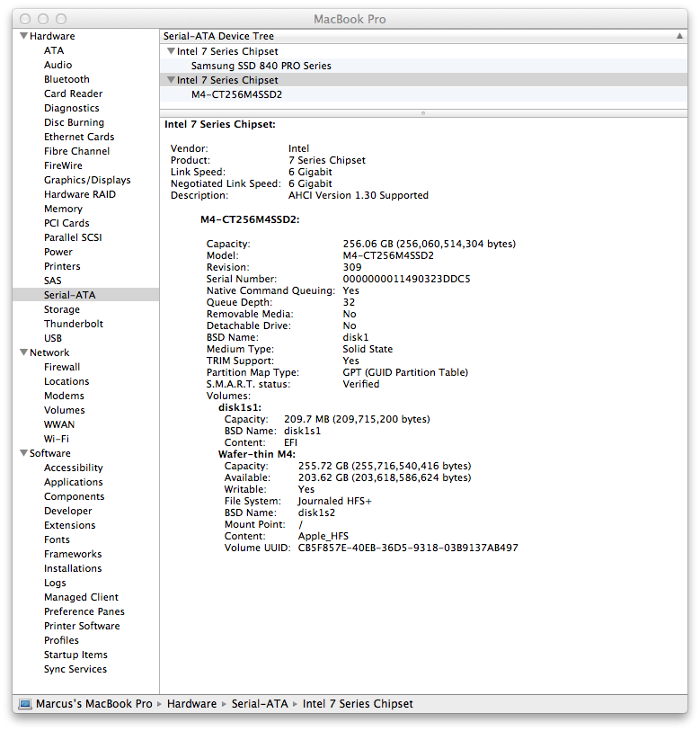
Task: Open Startup Items section
Action: click(75, 655)
